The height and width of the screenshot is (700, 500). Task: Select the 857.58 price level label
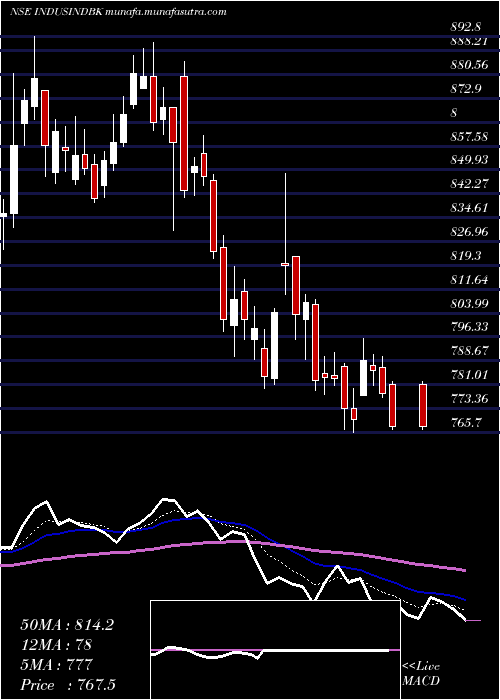pyautogui.click(x=469, y=136)
